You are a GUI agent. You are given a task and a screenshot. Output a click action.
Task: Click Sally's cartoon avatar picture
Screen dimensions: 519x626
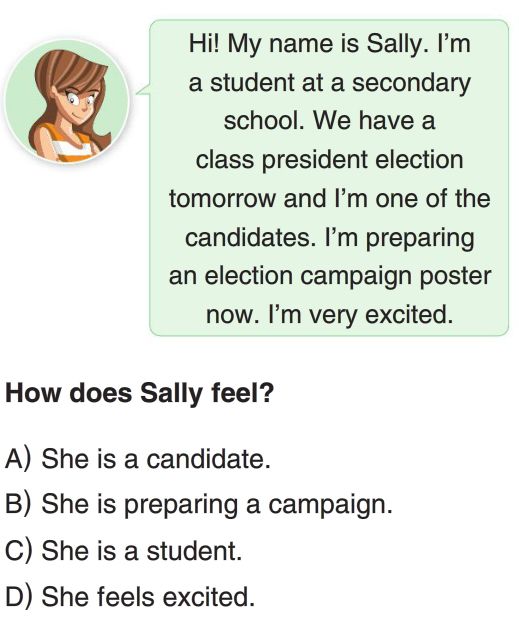click(x=67, y=103)
